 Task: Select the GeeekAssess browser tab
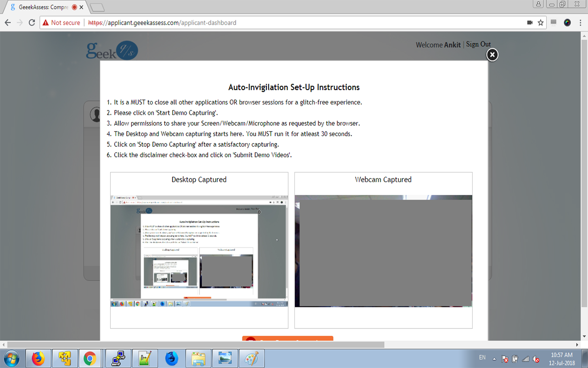click(45, 7)
